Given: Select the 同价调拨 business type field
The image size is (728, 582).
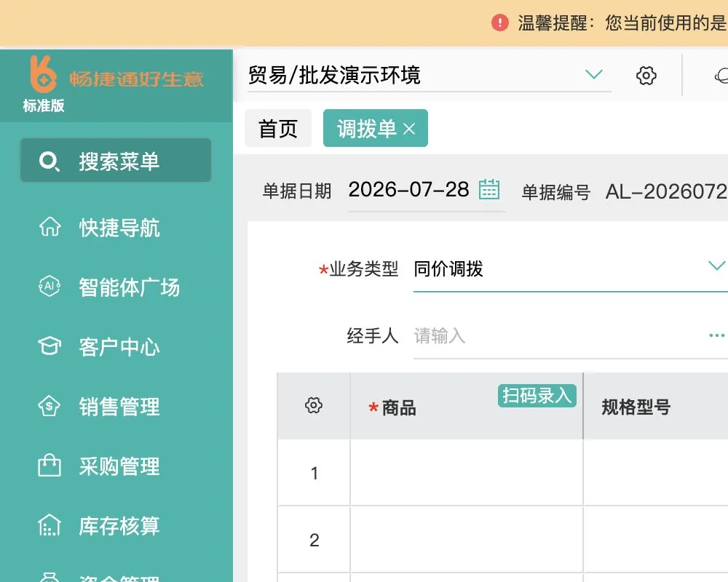Looking at the screenshot, I should pos(571,269).
